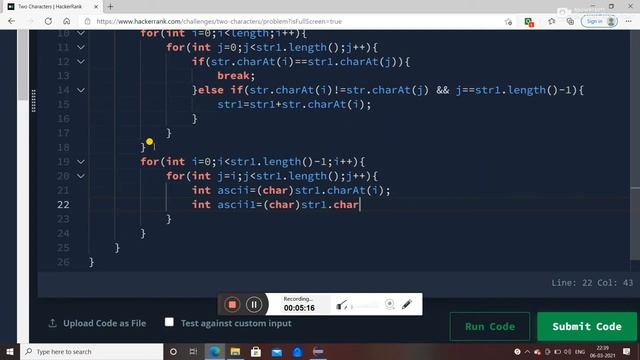Click the ENG language indicator
The width and height of the screenshot is (640, 360).
pos(580,351)
